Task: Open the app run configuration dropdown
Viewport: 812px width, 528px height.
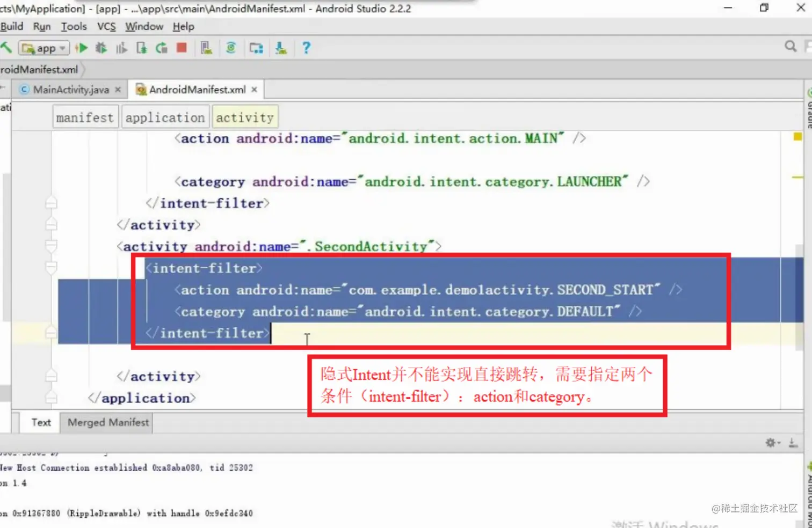Action: click(x=44, y=48)
